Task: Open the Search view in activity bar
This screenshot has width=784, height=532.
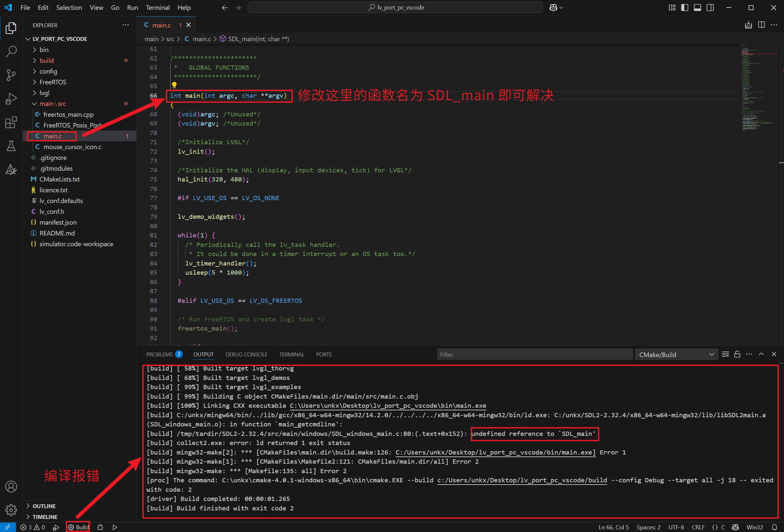Action: [11, 52]
